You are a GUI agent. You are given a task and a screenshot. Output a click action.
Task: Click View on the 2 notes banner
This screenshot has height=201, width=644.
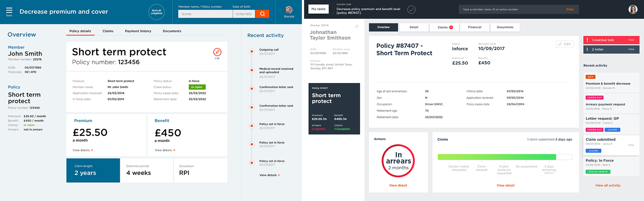click(x=631, y=49)
